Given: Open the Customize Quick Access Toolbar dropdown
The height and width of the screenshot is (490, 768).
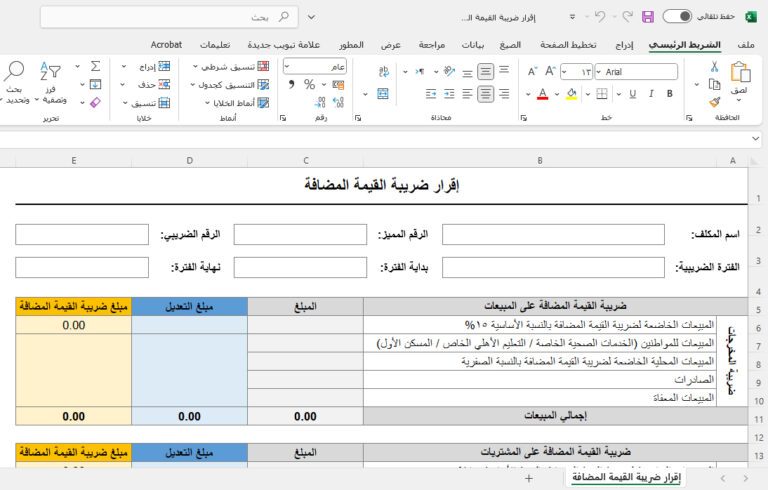Looking at the screenshot, I should [572, 17].
